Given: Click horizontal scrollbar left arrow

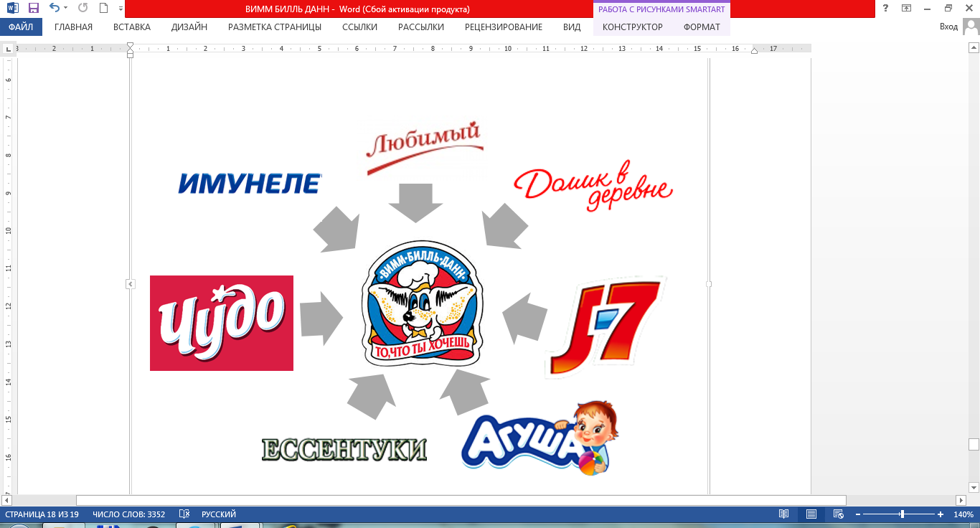Looking at the screenshot, I should tap(8, 500).
